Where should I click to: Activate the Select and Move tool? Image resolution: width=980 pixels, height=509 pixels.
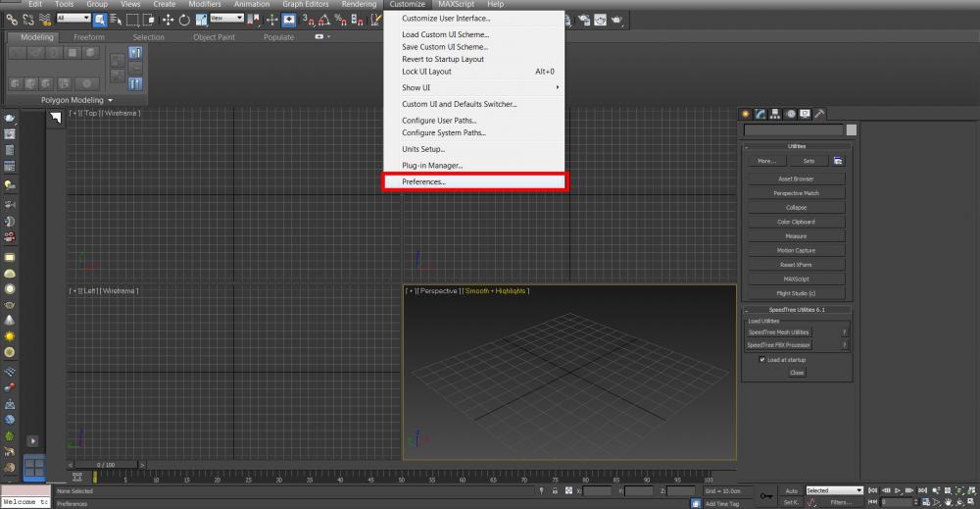tap(169, 20)
